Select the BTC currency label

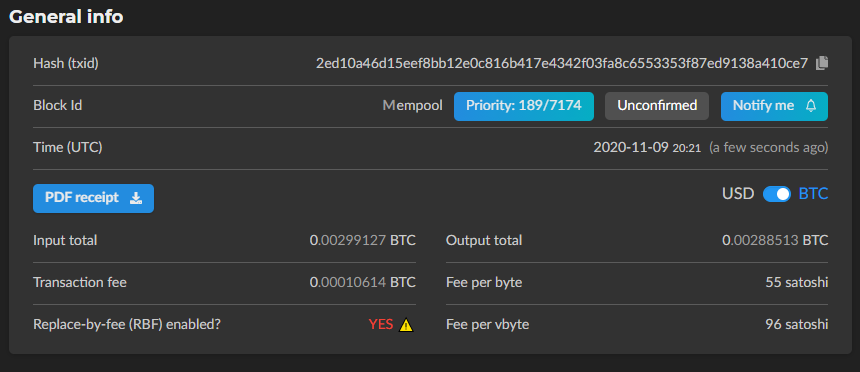point(813,194)
